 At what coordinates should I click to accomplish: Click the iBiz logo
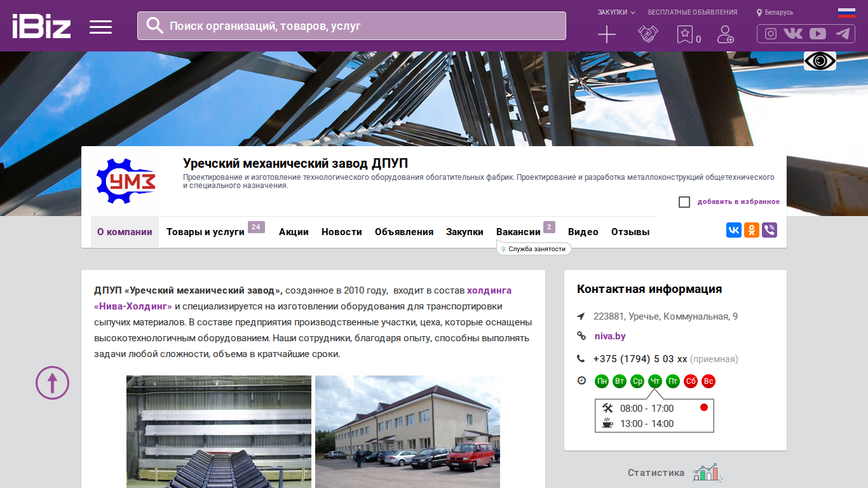coord(41,26)
